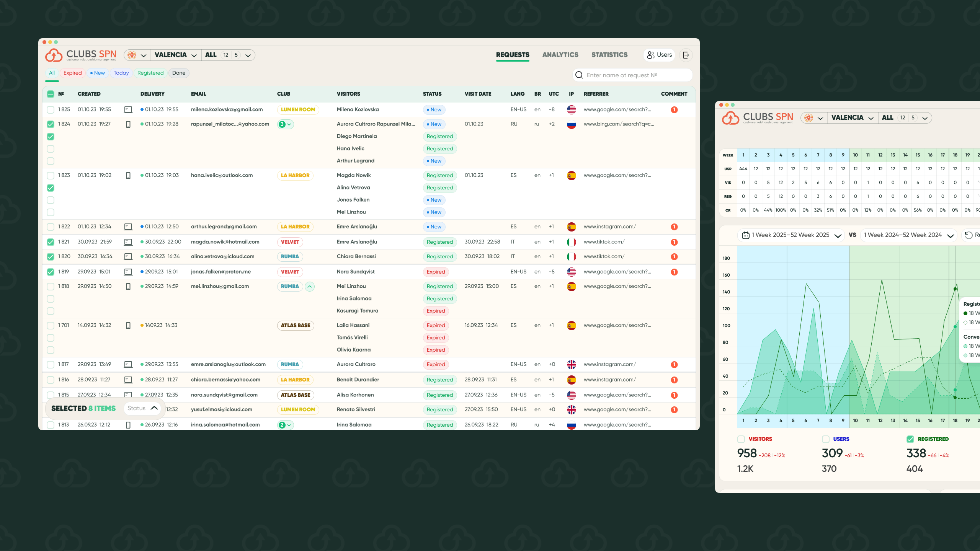Open the tiktok.com referrer link on row 1821

click(x=604, y=241)
